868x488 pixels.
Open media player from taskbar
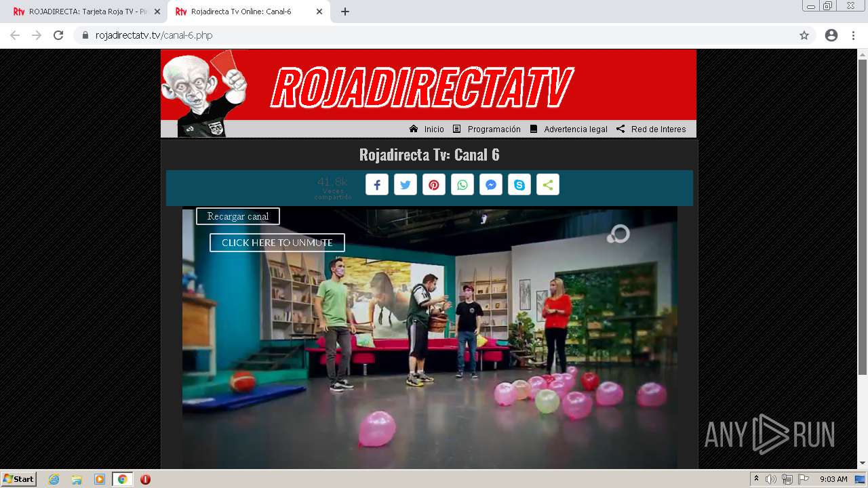(100, 479)
